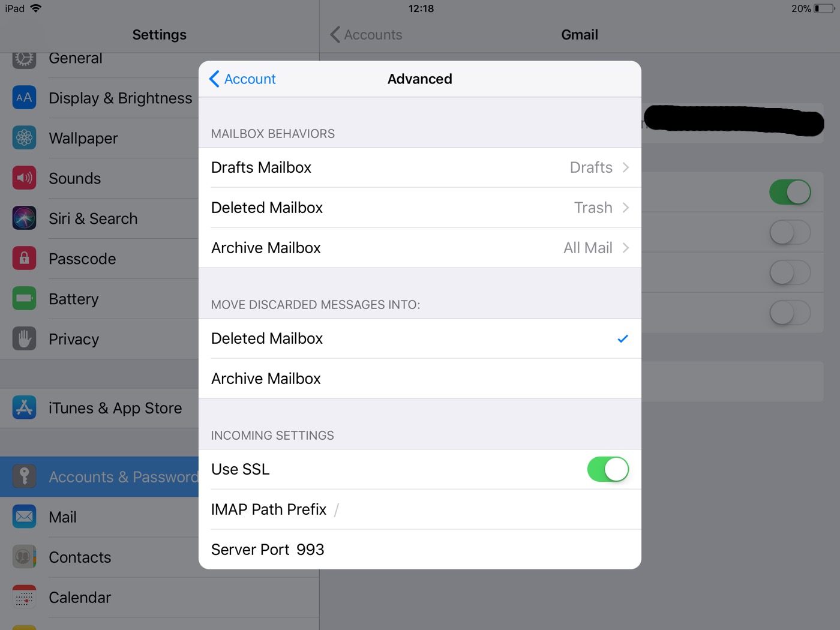Tap the iTunes & App Store icon

click(x=24, y=408)
